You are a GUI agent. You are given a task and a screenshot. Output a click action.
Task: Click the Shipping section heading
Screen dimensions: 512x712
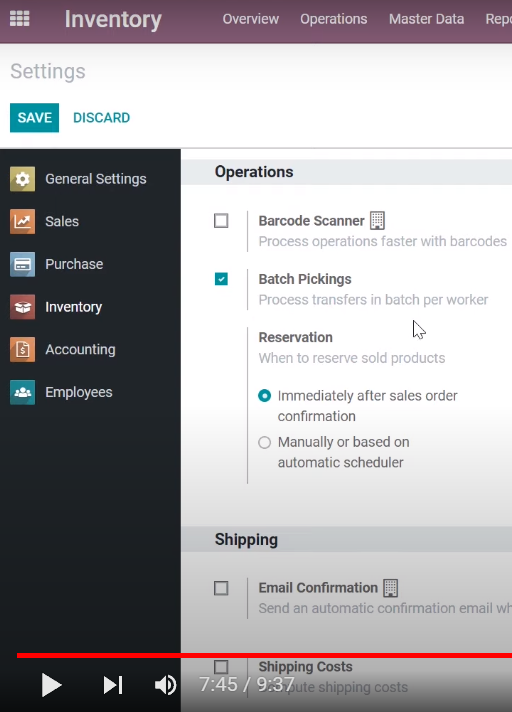(246, 539)
